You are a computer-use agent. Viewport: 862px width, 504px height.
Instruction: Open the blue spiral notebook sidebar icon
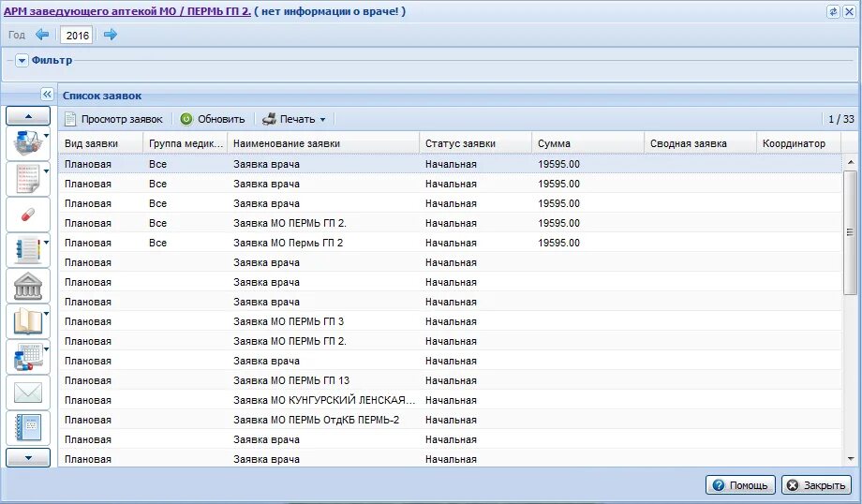point(28,427)
